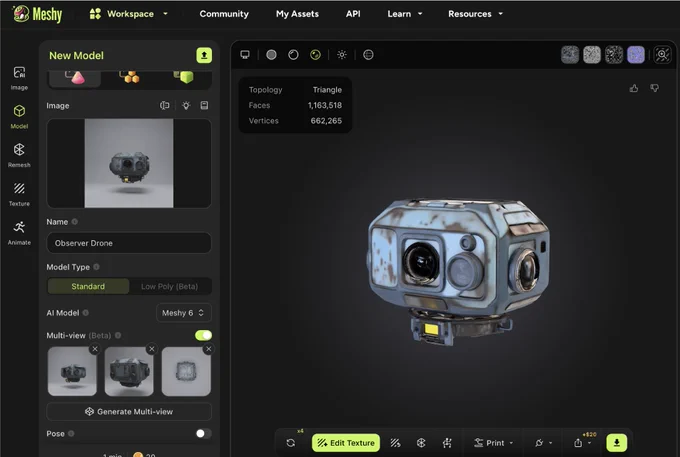Switch to outlined sphere shading mode
This screenshot has width=680, height=457.
(x=294, y=55)
